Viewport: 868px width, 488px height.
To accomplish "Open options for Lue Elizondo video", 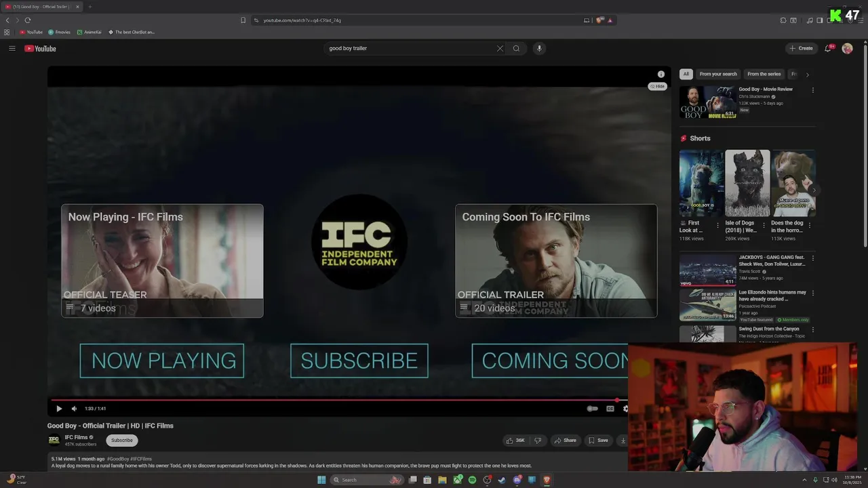I will [x=812, y=293].
